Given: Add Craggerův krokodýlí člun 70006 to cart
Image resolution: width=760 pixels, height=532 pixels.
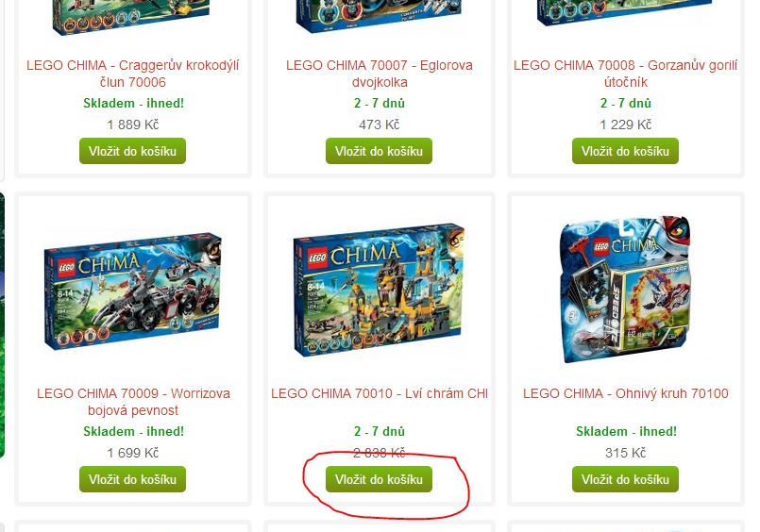Looking at the screenshot, I should click(132, 151).
